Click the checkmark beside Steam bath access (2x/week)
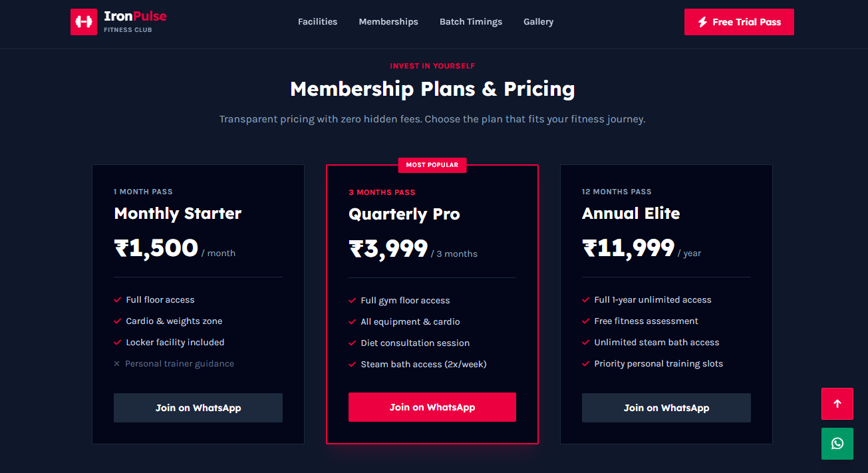Viewport: 868px width, 473px height. click(x=353, y=365)
